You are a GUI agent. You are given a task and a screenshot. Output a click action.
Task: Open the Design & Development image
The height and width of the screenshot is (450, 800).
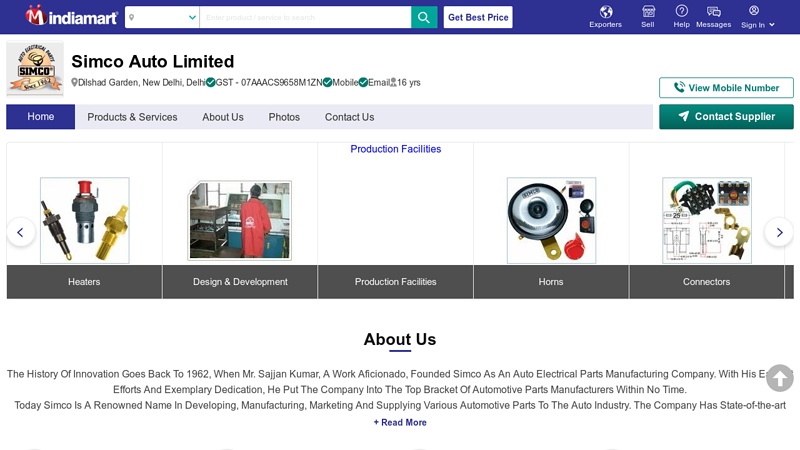pos(240,220)
